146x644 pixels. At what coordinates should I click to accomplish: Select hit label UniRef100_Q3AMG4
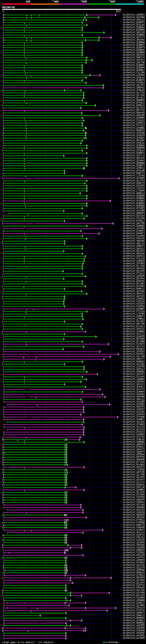pos(134,392)
